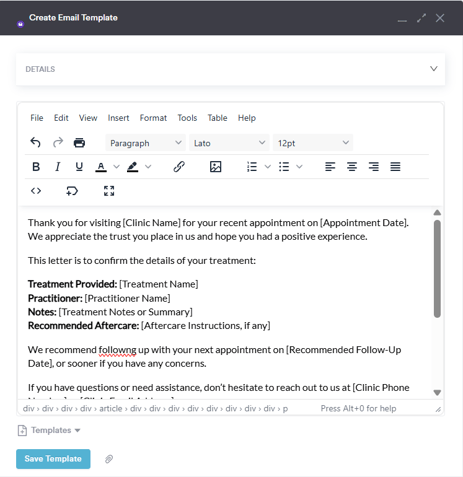Open the Insert menu
This screenshot has height=477, width=463.
[118, 118]
